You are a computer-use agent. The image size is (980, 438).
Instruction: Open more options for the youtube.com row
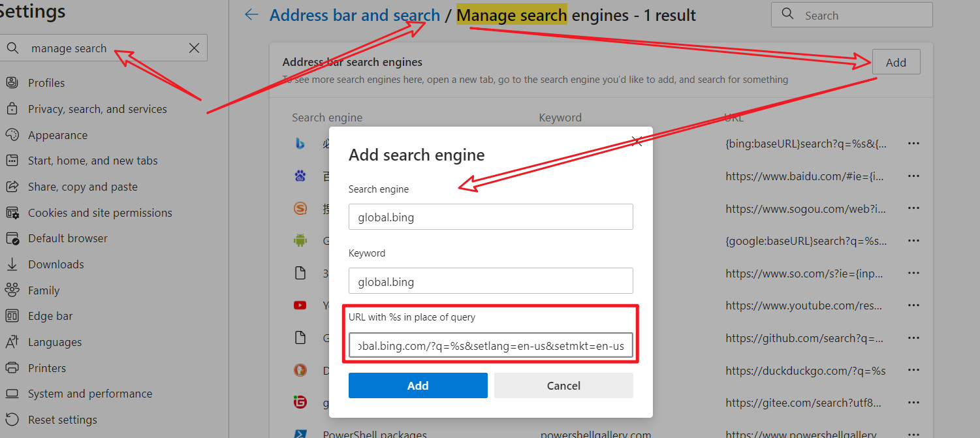[x=913, y=305]
